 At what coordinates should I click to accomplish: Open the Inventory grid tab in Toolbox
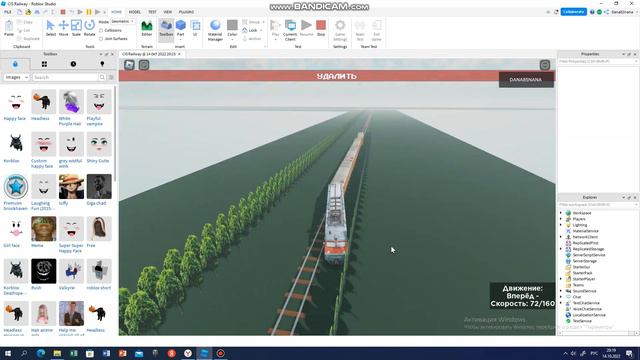(x=44, y=64)
